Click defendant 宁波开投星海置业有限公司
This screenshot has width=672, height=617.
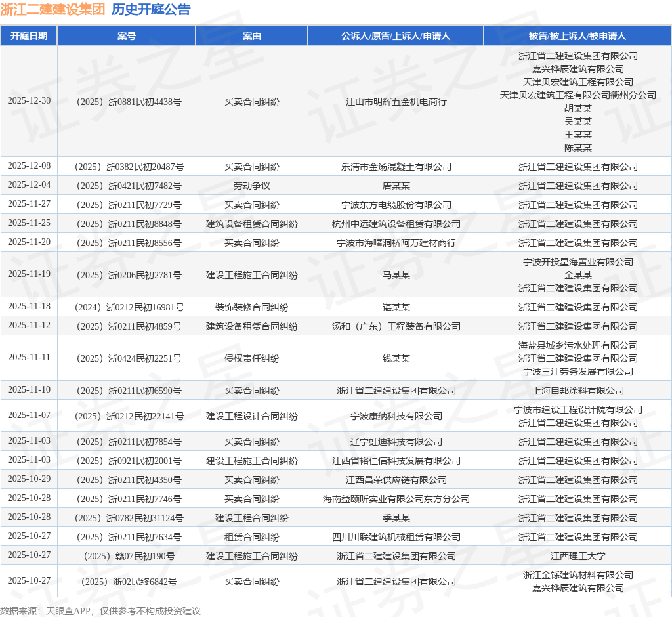point(577,261)
